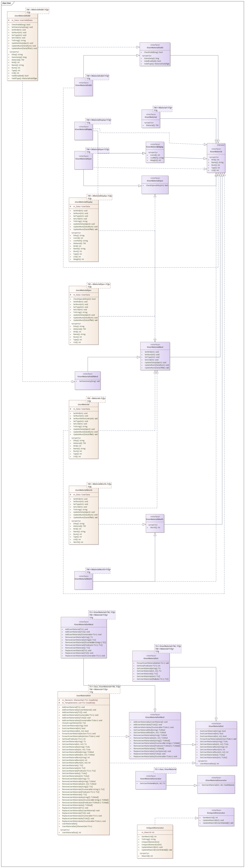Select CheckOperability(int) in IUserMaterialOper interface
This screenshot has width=245, height=868.
click(157, 185)
